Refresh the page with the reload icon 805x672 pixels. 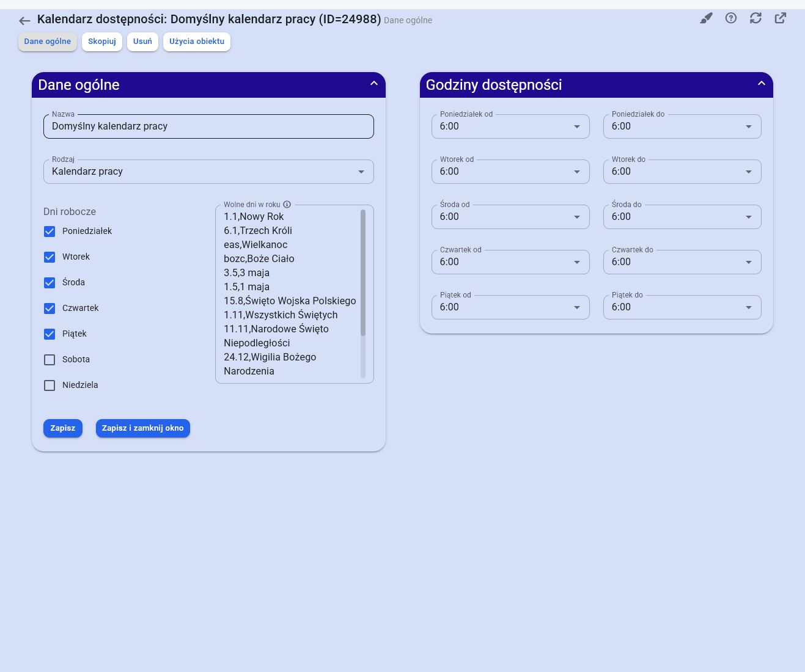756,18
